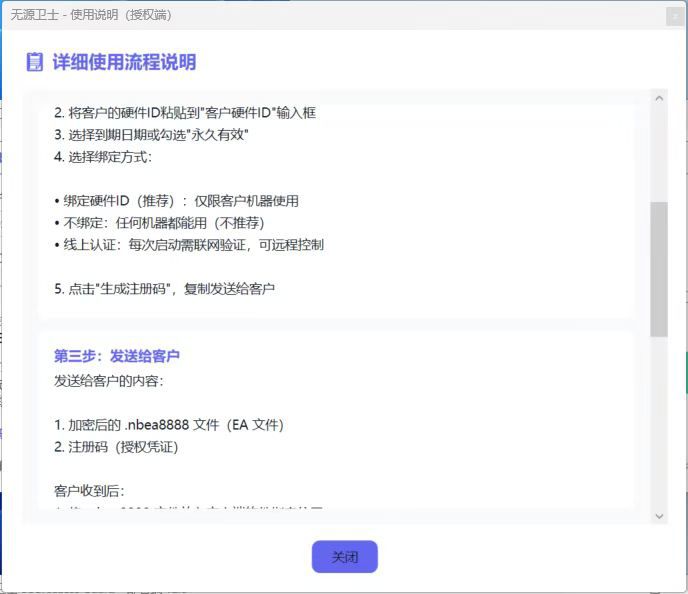
Task: Click the 绑定硬件ID(推荐) bullet
Action: 176,201
